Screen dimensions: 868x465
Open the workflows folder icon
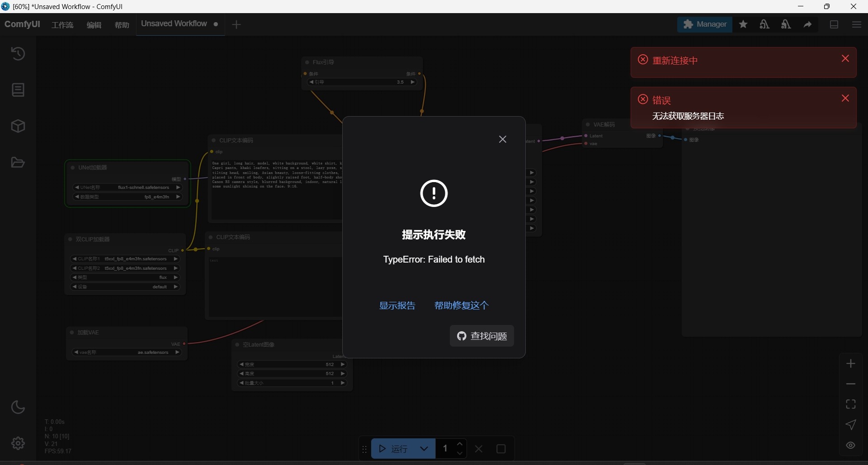pos(18,163)
